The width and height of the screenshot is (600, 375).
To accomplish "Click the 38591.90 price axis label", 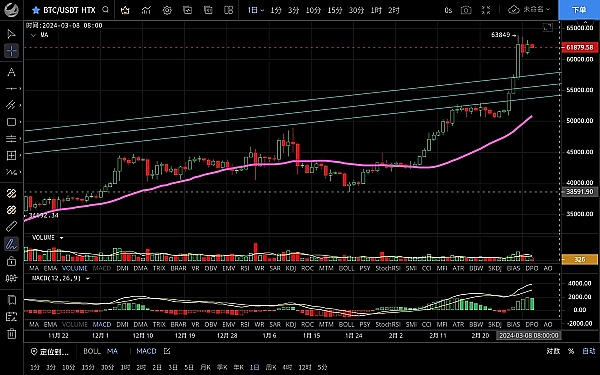I will click(x=580, y=192).
